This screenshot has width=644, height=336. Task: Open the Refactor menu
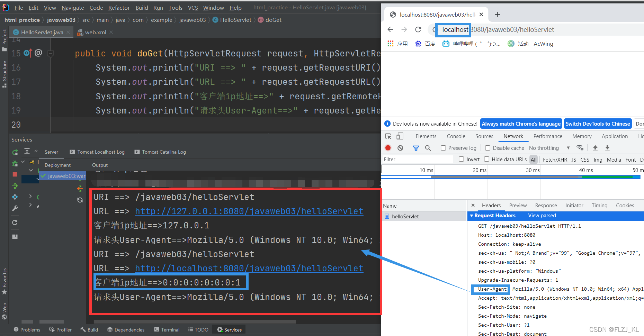pyautogui.click(x=119, y=8)
